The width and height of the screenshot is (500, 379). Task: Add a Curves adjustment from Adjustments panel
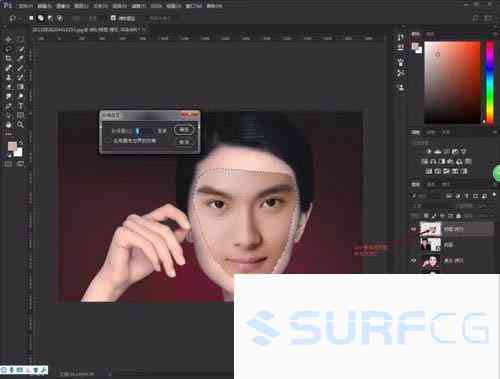click(x=446, y=151)
